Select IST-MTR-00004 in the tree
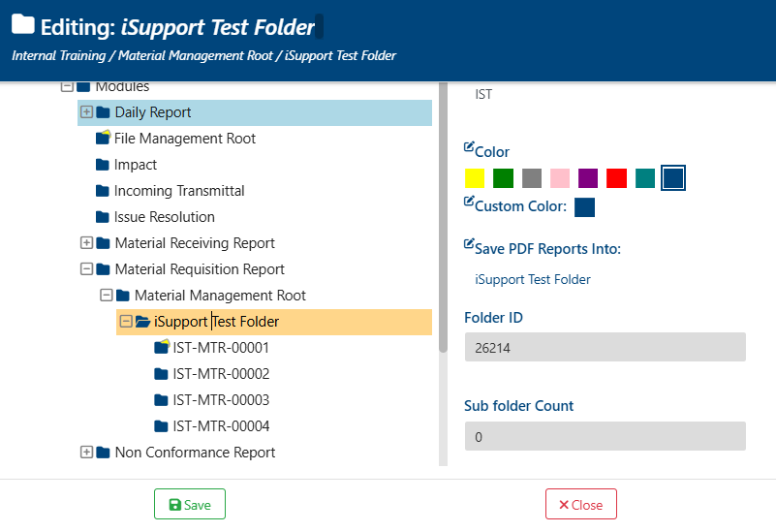776x532 pixels. coord(221,426)
